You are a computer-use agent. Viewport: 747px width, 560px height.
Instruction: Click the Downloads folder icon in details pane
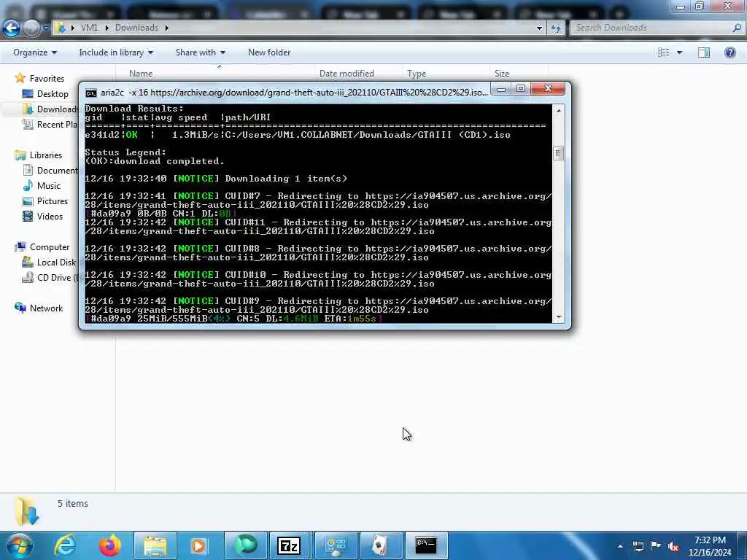(26, 510)
